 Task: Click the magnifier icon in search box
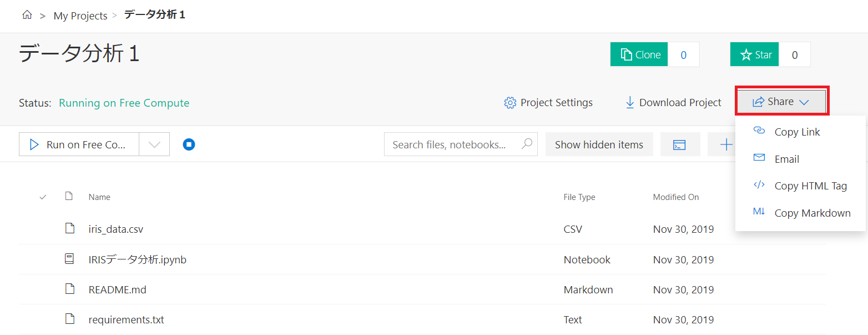pyautogui.click(x=527, y=144)
